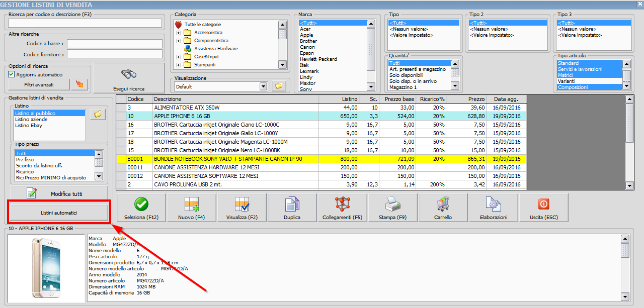This screenshot has height=308, width=644.
Task: Select Prz fisso price type
Action: point(54,160)
